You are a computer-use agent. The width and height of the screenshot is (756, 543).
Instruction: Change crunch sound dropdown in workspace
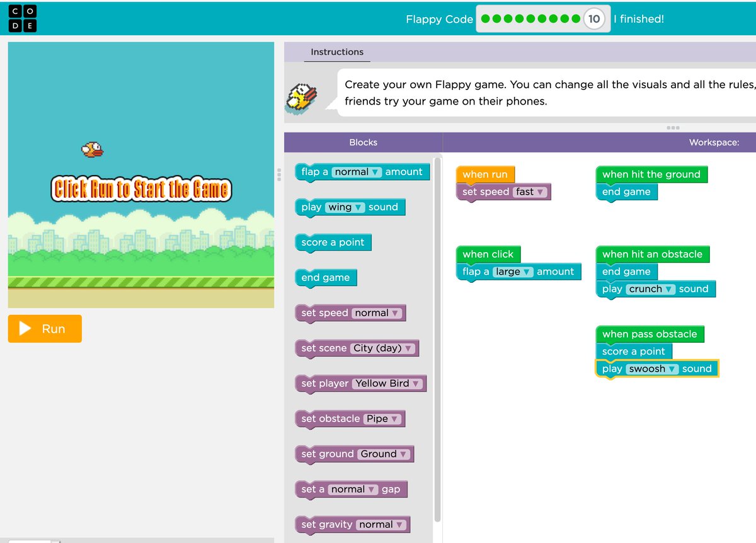pos(651,289)
